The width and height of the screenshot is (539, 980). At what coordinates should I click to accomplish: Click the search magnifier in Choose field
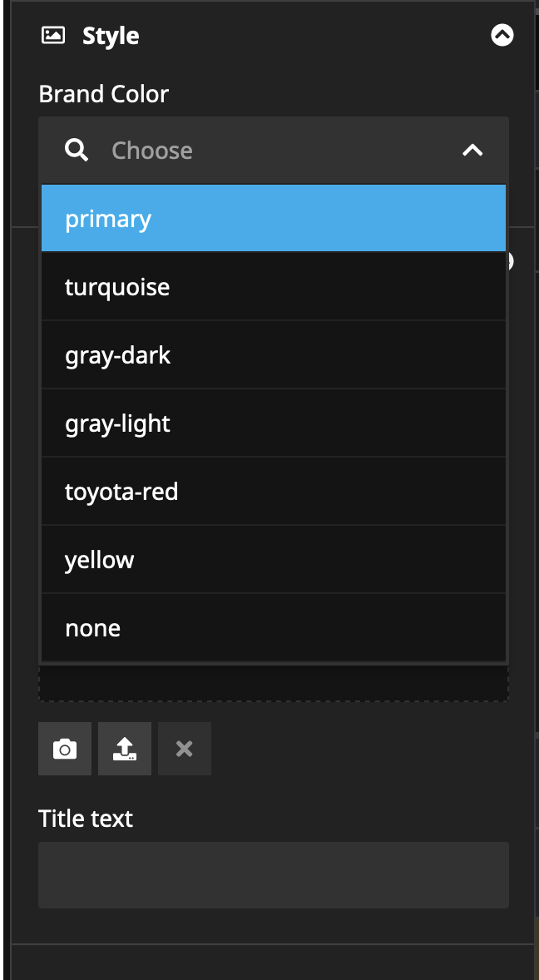pyautogui.click(x=77, y=150)
